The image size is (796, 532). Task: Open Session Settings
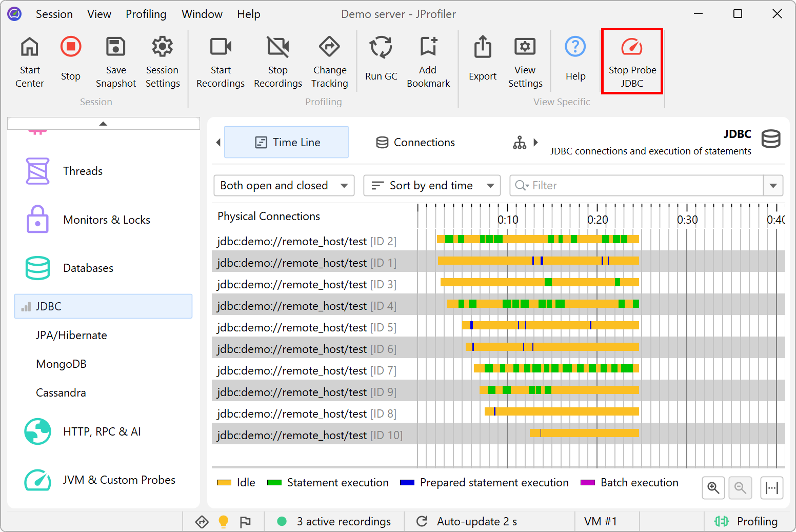pos(163,47)
